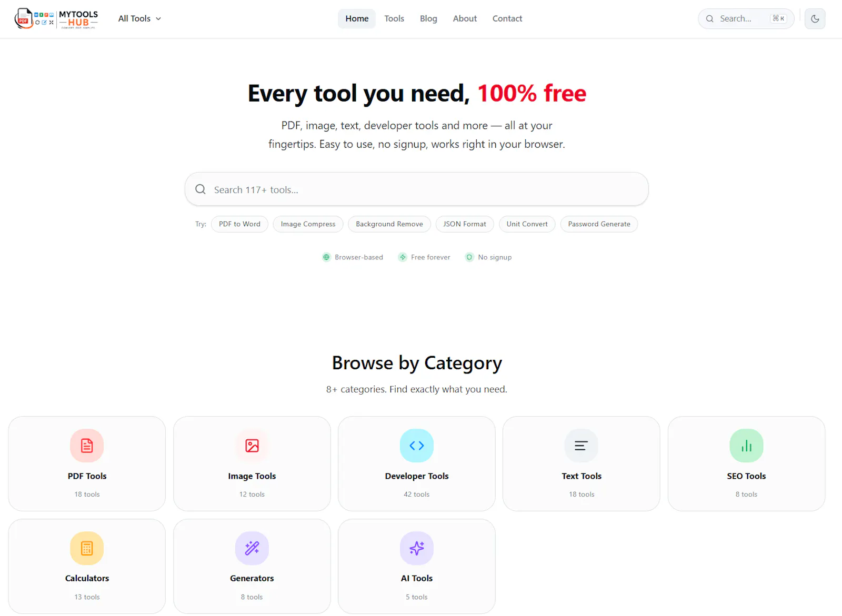The height and width of the screenshot is (616, 842).
Task: Click the PDF Tools category title
Action: click(x=87, y=476)
